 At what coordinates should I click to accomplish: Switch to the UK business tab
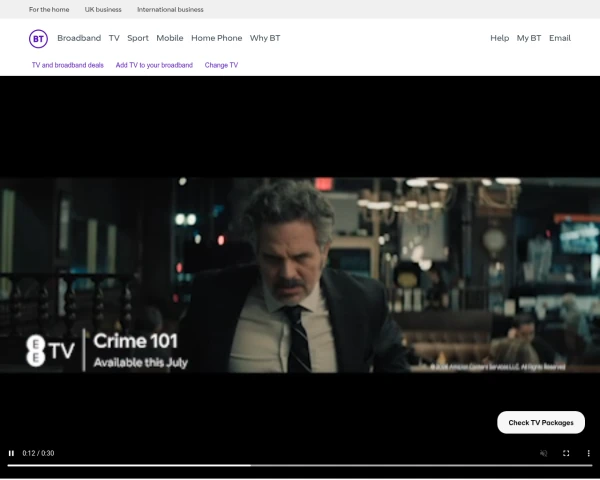[103, 10]
